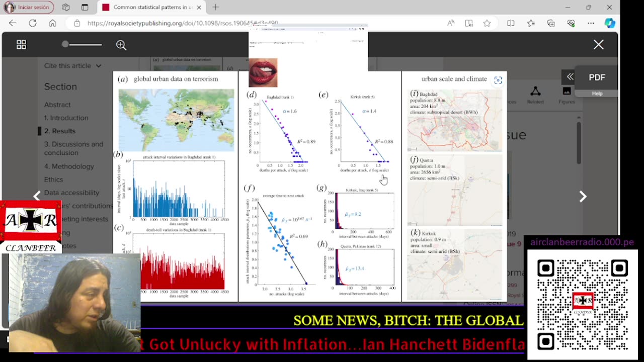Close the Common statistical patterns tab
644x362 pixels.
point(199,7)
